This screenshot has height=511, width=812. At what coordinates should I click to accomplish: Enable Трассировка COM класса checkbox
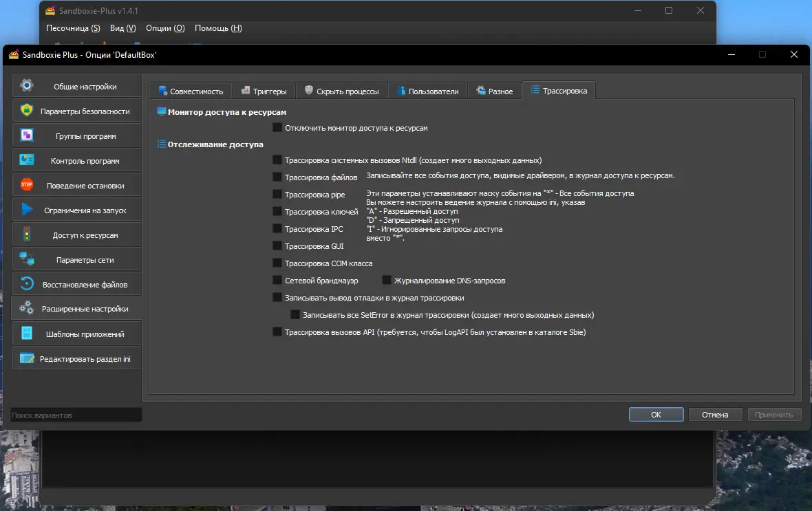click(x=277, y=263)
